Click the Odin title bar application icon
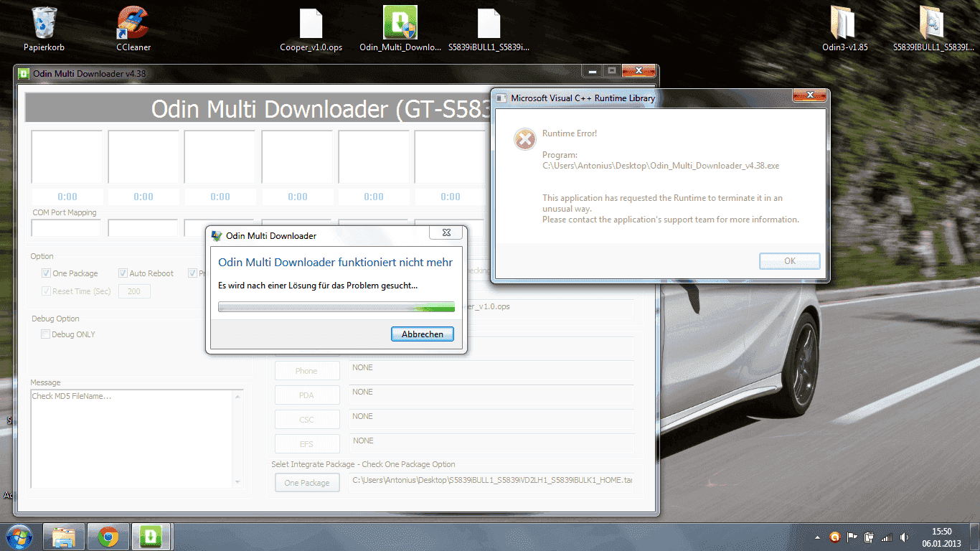This screenshot has width=980, height=551. (24, 73)
